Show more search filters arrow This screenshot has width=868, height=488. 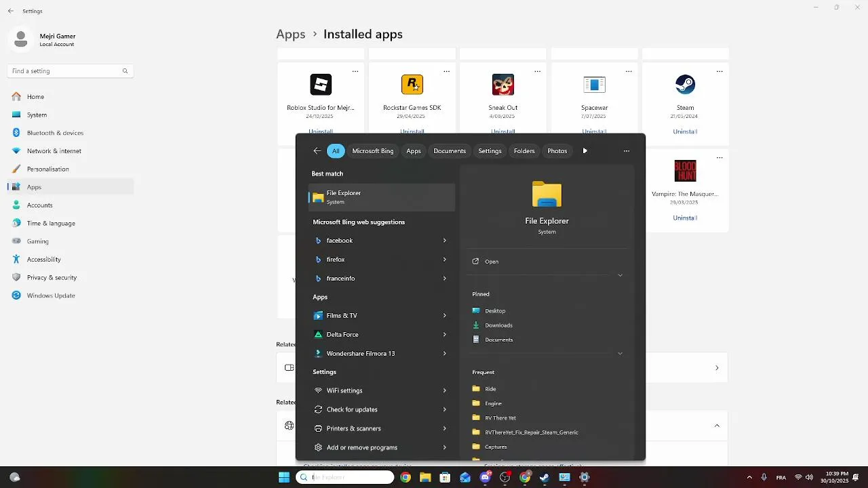pyautogui.click(x=585, y=151)
